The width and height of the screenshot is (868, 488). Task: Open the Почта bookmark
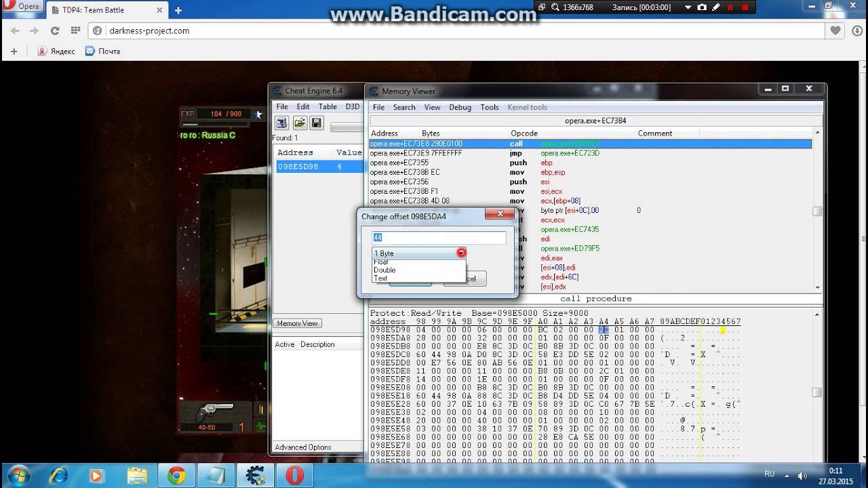click(x=102, y=51)
